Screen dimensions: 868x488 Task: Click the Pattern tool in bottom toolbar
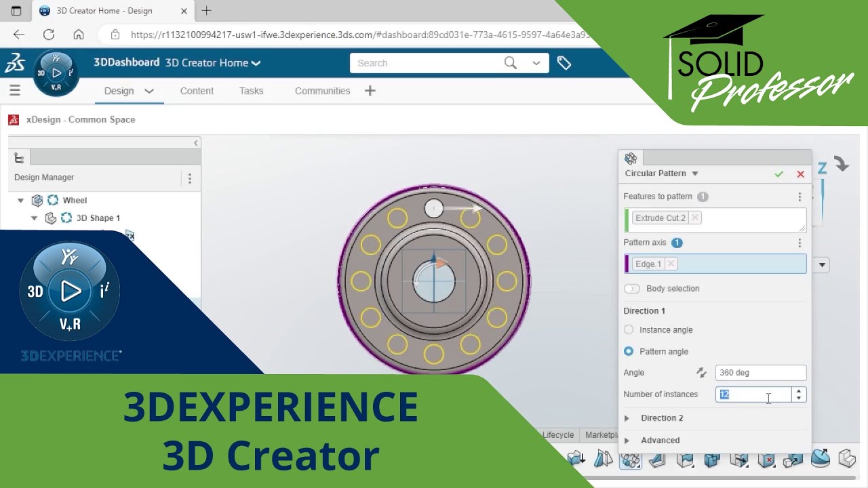point(631,460)
